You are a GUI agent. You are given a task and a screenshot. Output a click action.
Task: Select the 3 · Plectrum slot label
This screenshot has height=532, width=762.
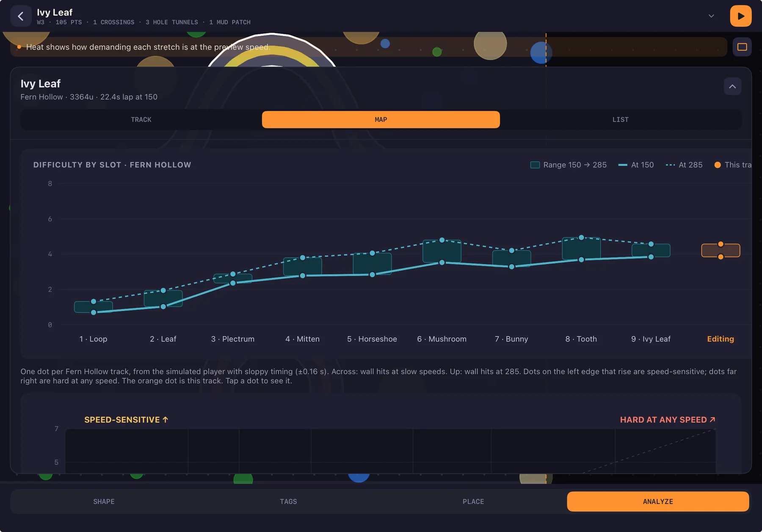click(x=233, y=339)
